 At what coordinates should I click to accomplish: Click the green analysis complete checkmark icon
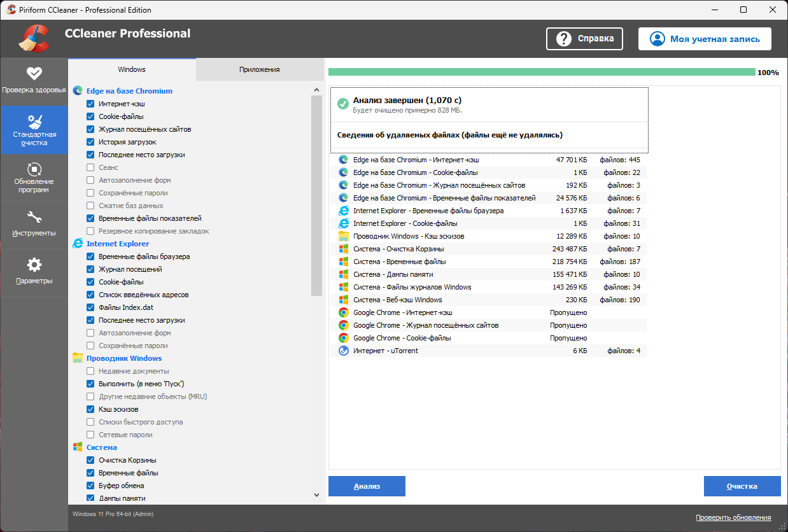343,104
